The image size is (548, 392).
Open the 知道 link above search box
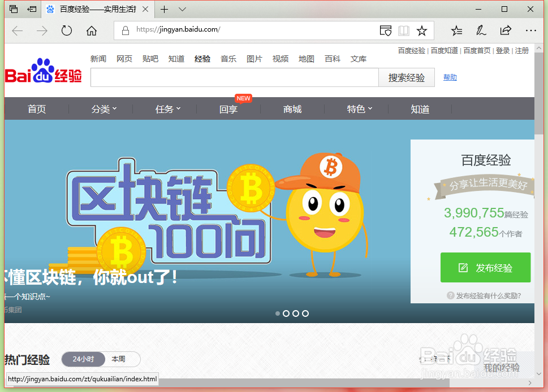tap(176, 59)
